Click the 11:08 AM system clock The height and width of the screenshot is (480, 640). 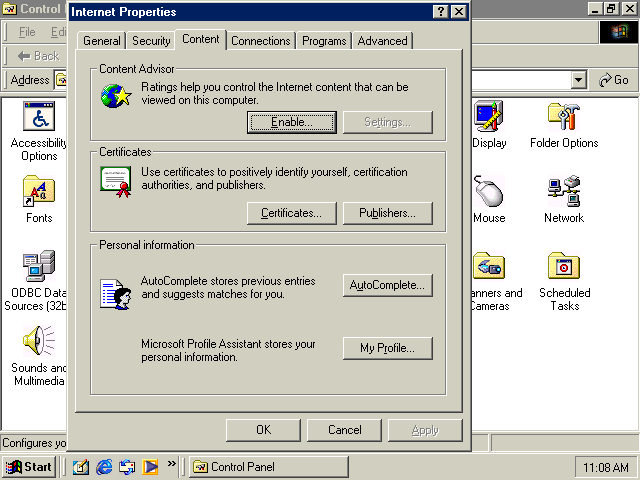coord(606,467)
